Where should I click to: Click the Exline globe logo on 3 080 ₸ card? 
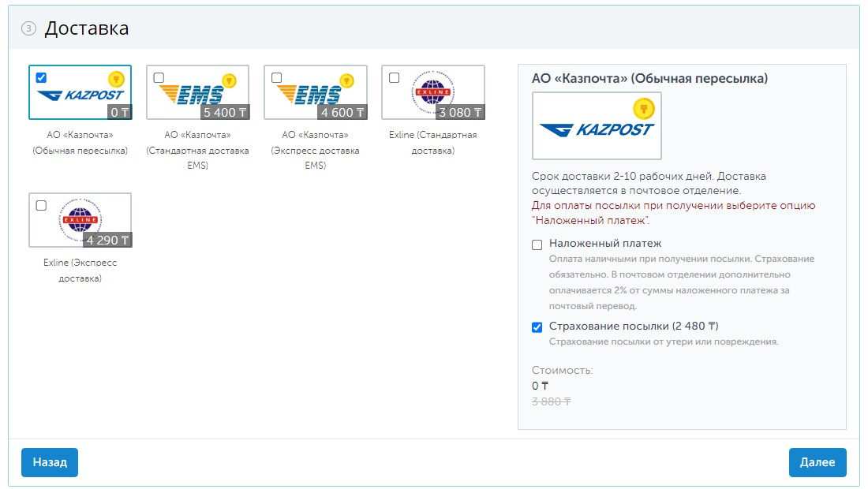click(432, 91)
